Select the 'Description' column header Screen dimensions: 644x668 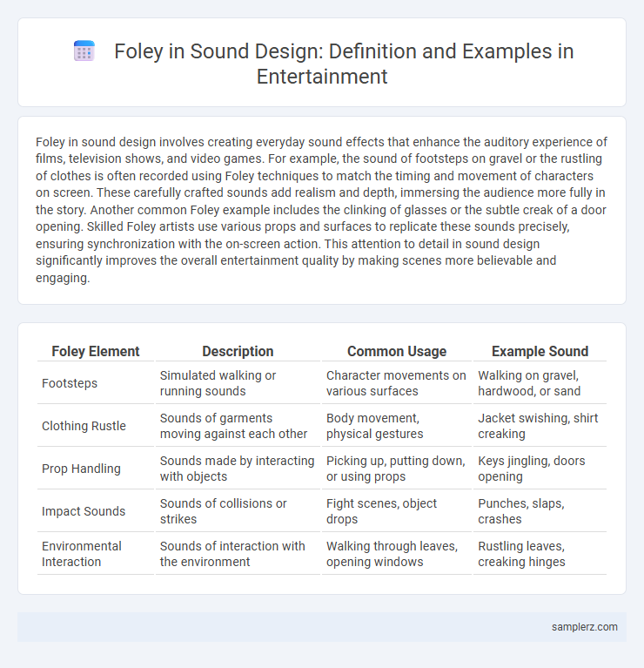(238, 351)
